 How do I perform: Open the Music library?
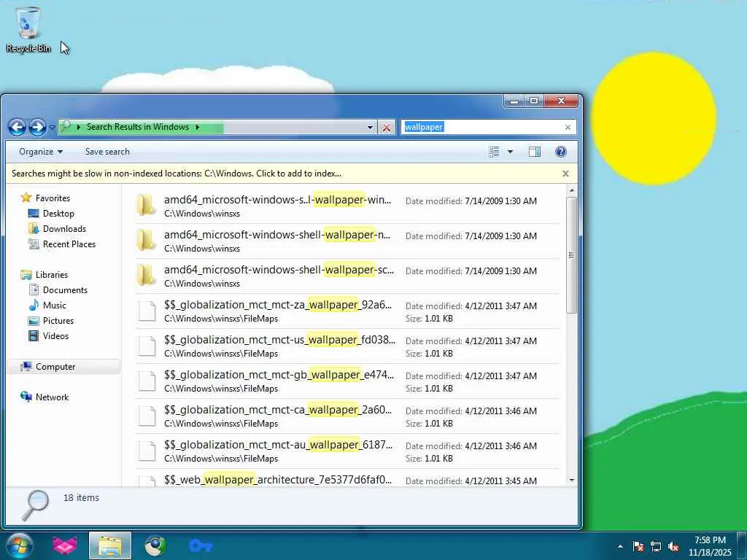47,306
